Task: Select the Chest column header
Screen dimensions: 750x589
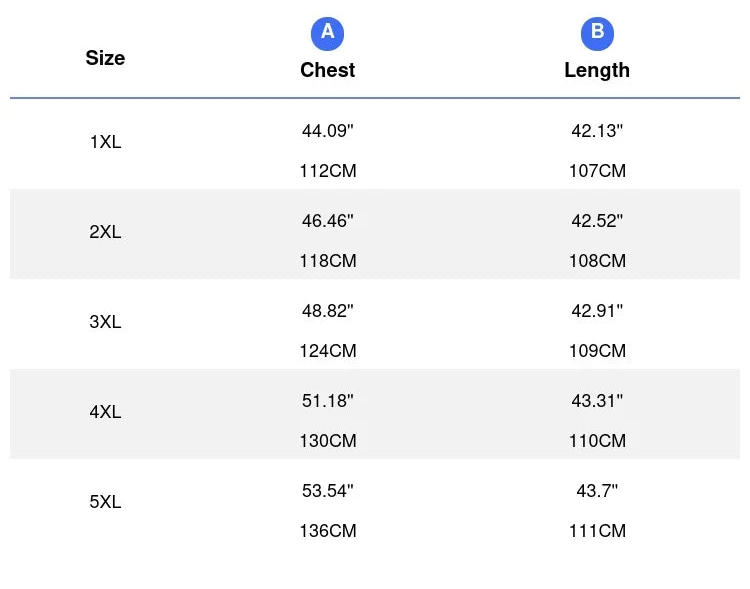Action: coord(327,70)
